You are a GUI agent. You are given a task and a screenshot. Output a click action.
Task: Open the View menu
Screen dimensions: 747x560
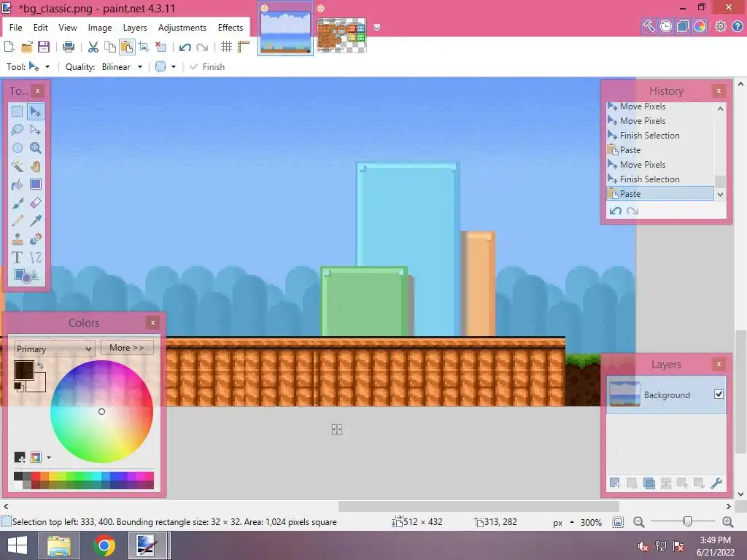(68, 28)
